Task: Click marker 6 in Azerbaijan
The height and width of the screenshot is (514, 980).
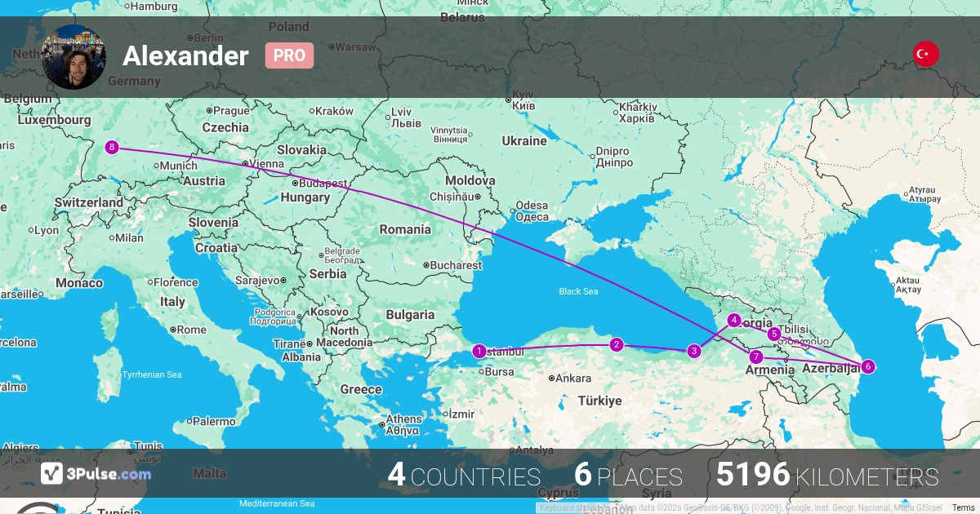Action: point(867,367)
